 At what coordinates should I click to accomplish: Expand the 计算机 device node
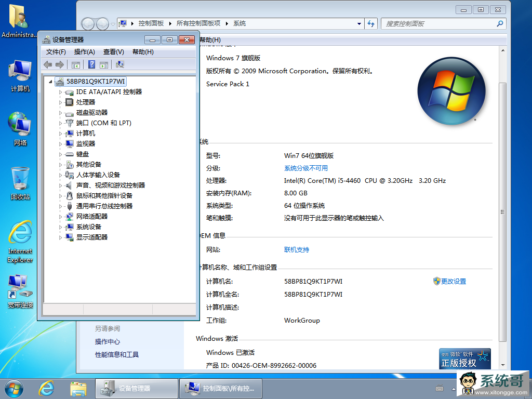pyautogui.click(x=61, y=134)
